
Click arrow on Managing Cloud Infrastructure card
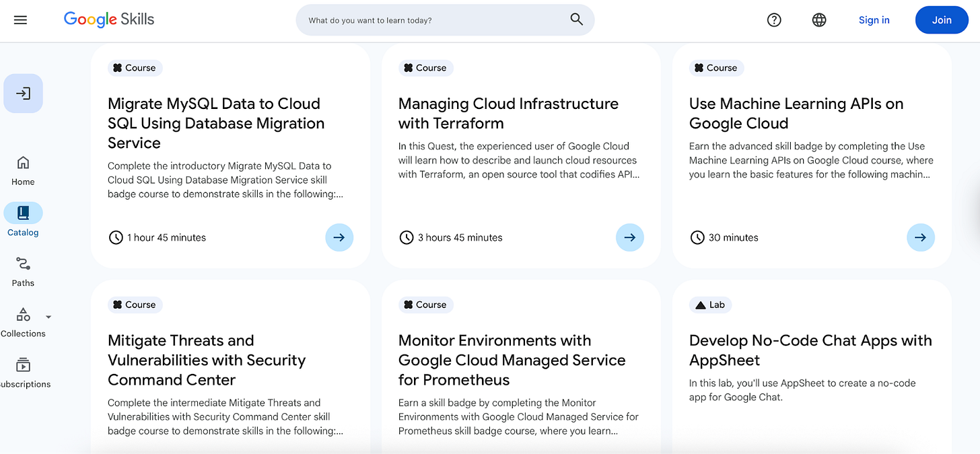pos(630,237)
